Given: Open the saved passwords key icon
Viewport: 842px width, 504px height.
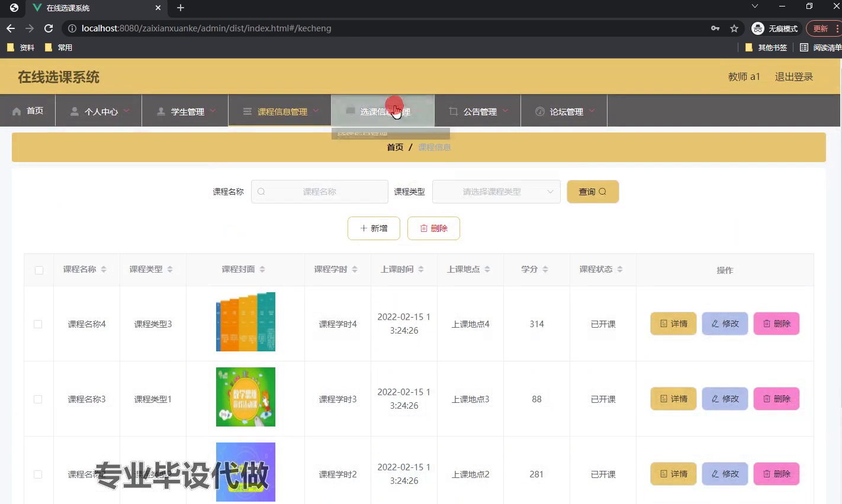Looking at the screenshot, I should pyautogui.click(x=715, y=28).
